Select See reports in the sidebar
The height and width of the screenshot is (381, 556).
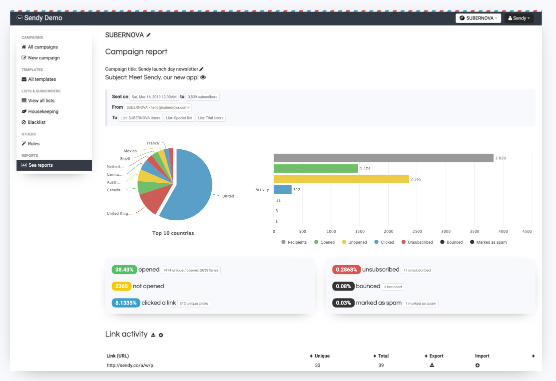tap(54, 165)
